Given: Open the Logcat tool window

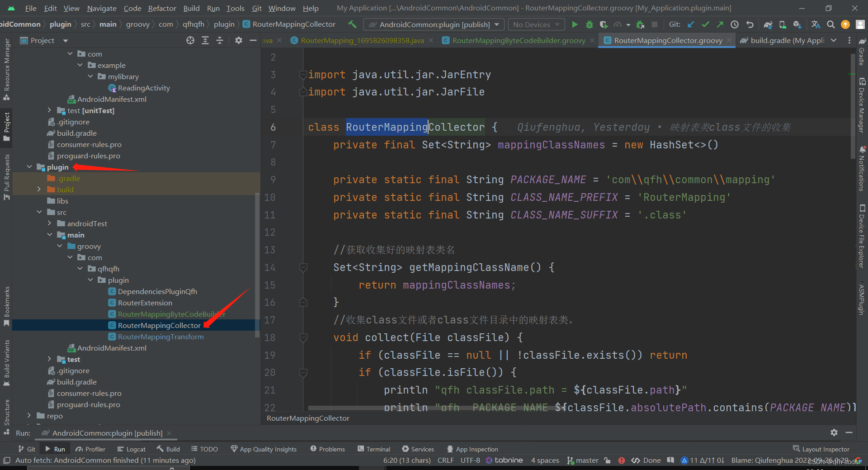Looking at the screenshot, I should coord(132,449).
